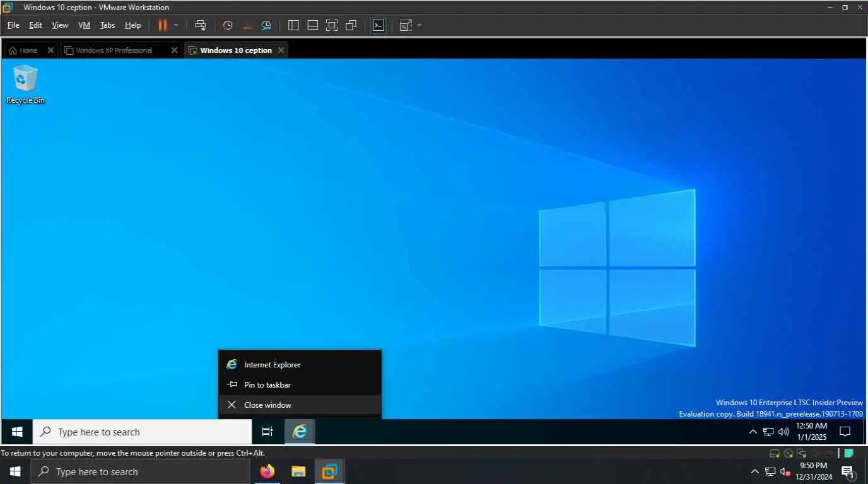Open guest network status tray icon
Screen dimensions: 868x484
pyautogui.click(x=768, y=432)
